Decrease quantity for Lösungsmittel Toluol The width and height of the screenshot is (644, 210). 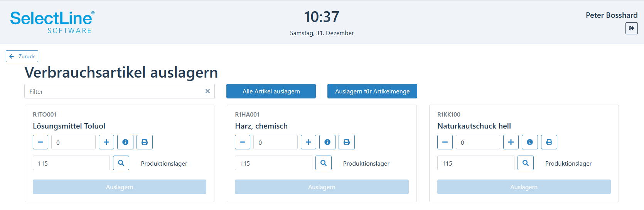tap(40, 142)
